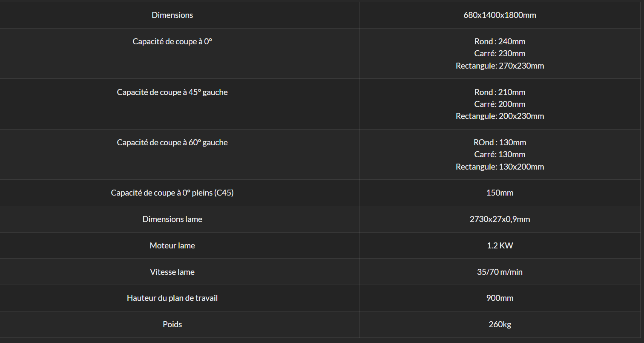This screenshot has width=644, height=343.
Task: Click the Dimensions lame label
Action: 172,219
